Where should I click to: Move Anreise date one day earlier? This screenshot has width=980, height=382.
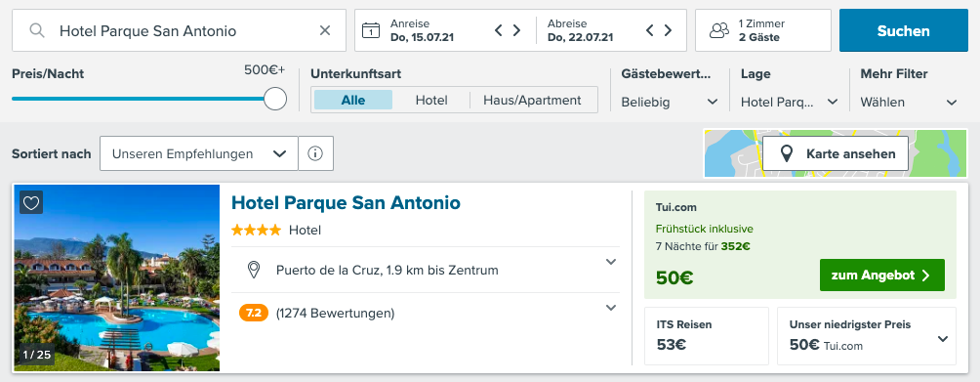[498, 30]
